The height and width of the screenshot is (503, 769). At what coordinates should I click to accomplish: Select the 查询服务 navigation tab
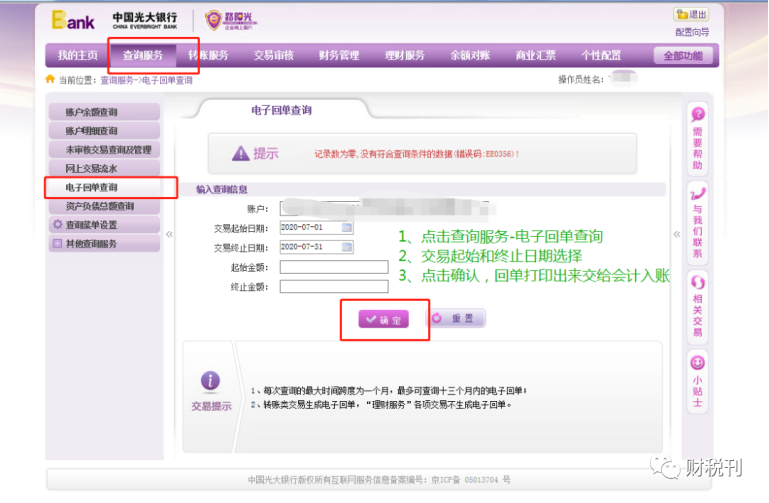[142, 55]
